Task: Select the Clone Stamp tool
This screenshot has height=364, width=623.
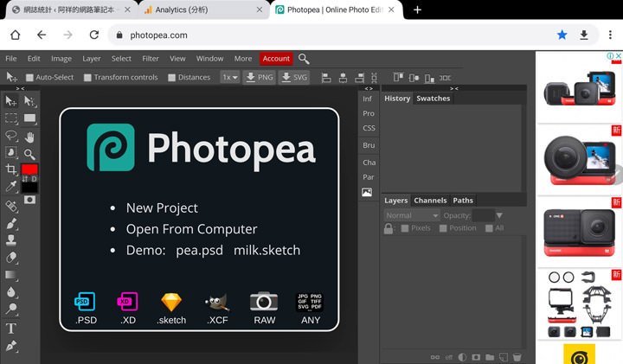Action: pos(10,240)
